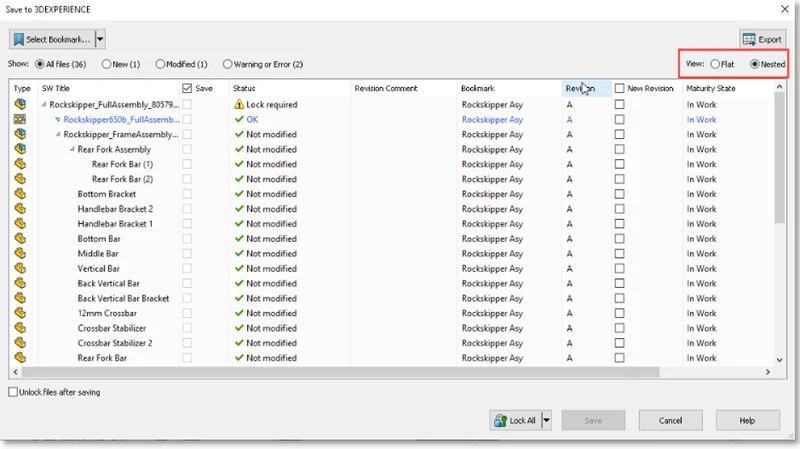Image resolution: width=800 pixels, height=449 pixels.
Task: Select the Flat view radio button
Action: tap(715, 64)
